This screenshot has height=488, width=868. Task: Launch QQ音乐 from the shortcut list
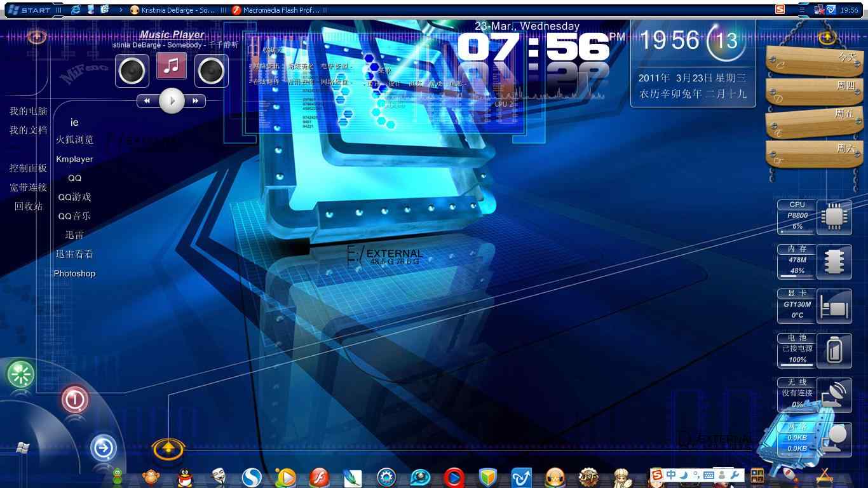[x=74, y=216]
